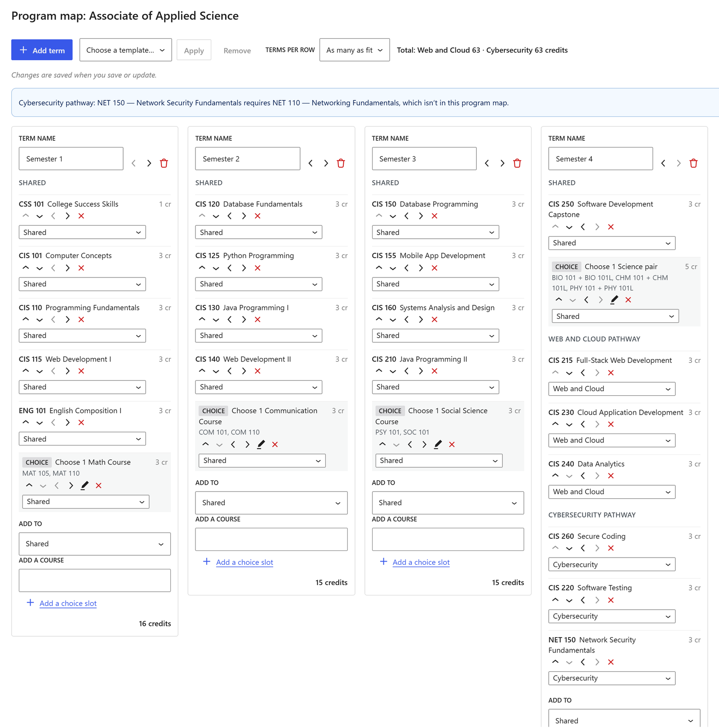Screen dimensions: 719x728
Task: Edit the Math Course choice slot
Action: 84,486
